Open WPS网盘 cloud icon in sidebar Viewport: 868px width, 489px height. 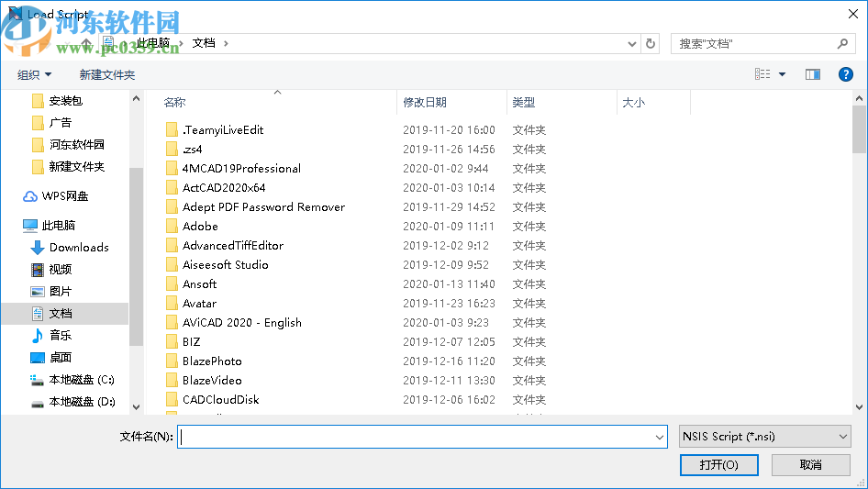coord(30,196)
